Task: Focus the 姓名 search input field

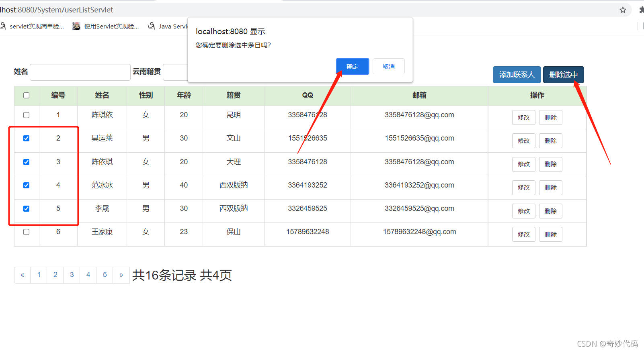Action: click(x=80, y=72)
